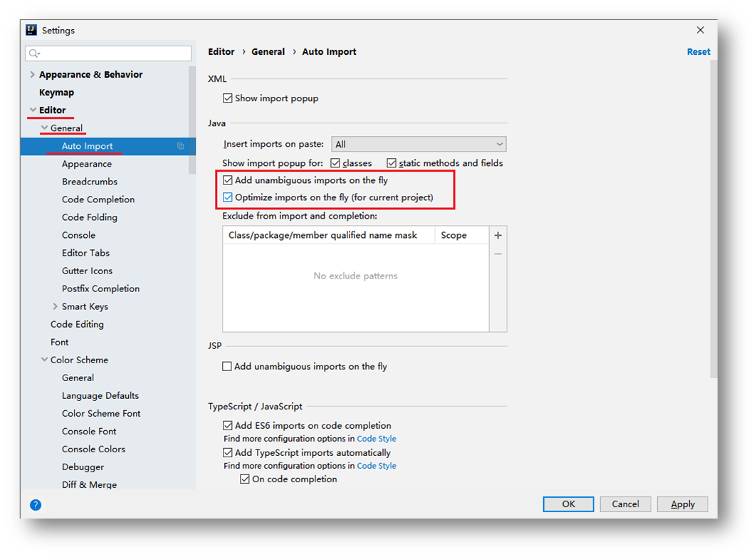Image resolution: width=756 pixels, height=557 pixels.
Task: Click General in the breadcrumb path
Action: click(268, 51)
